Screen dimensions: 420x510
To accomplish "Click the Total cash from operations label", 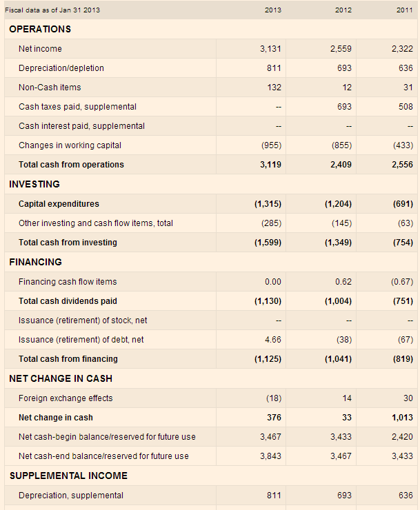I will pos(71,165).
